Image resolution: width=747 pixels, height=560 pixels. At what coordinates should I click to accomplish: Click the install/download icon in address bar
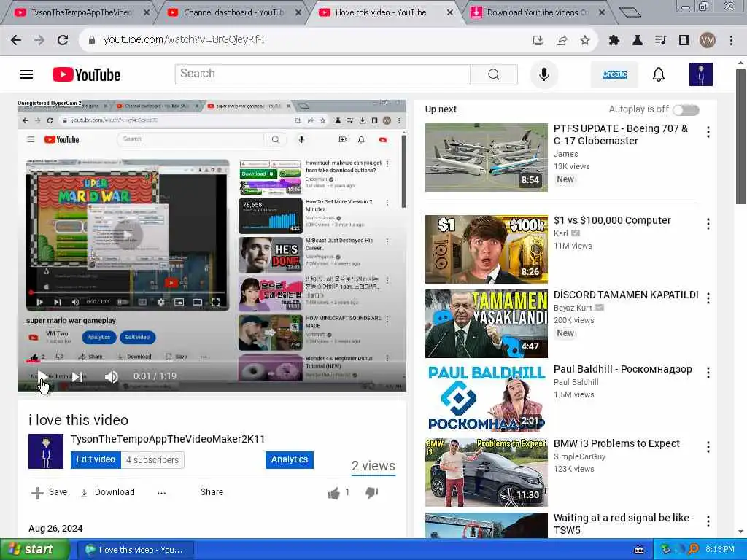(x=538, y=41)
